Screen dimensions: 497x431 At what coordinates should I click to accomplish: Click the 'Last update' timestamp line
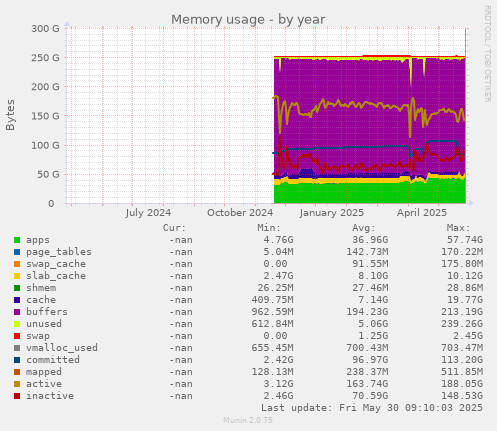[372, 408]
